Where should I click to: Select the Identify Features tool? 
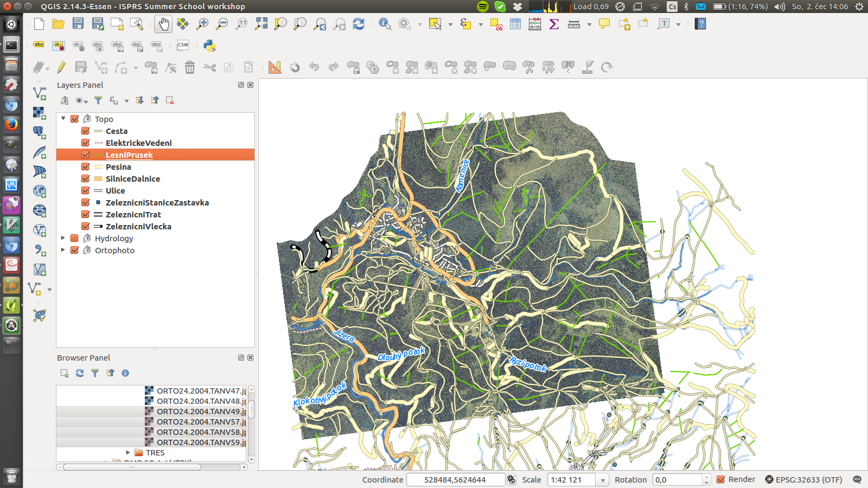(385, 24)
